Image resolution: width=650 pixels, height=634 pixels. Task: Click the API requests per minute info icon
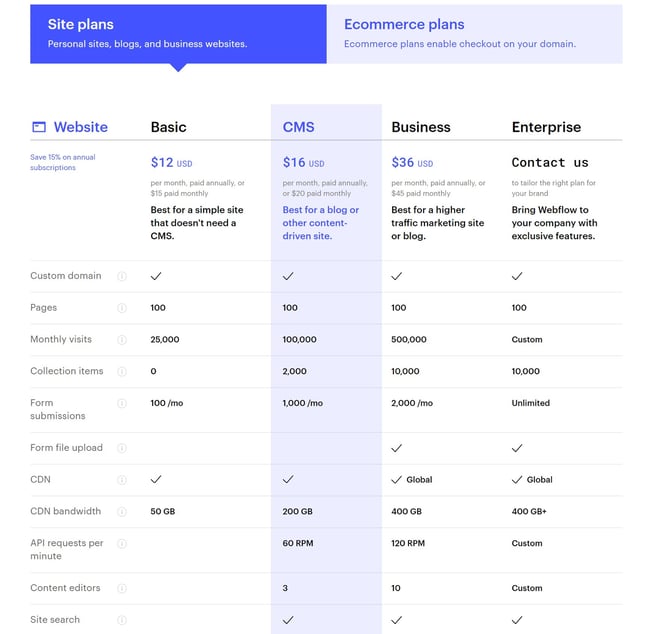pyautogui.click(x=122, y=543)
